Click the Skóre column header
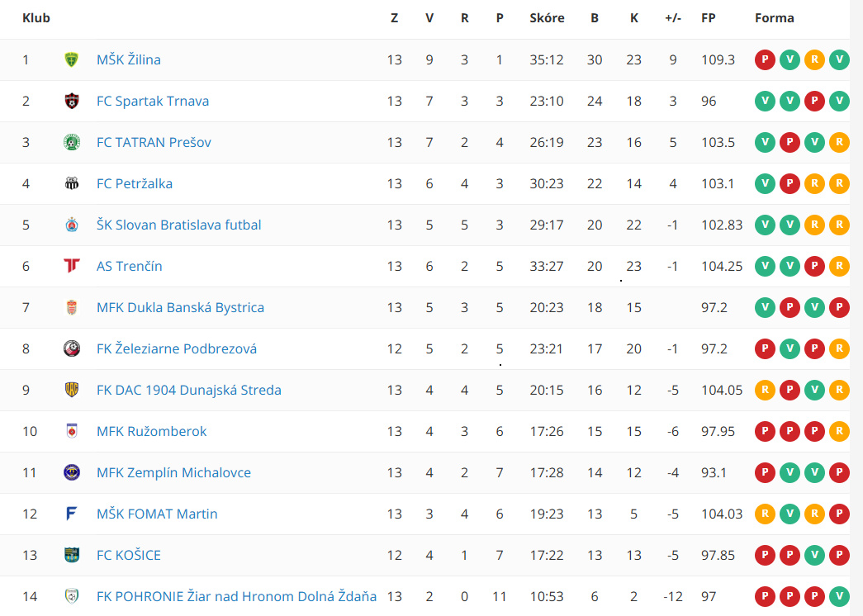863x616 pixels. (x=547, y=18)
